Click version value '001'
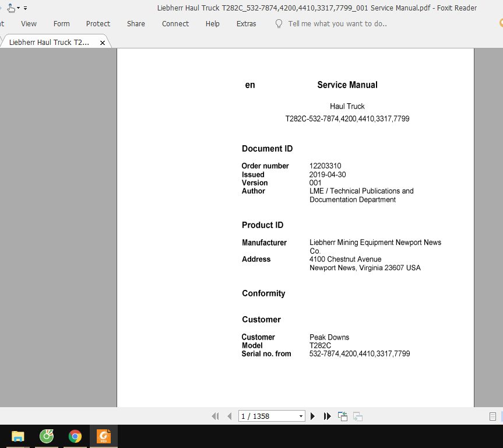This screenshot has height=448, width=503. click(315, 183)
